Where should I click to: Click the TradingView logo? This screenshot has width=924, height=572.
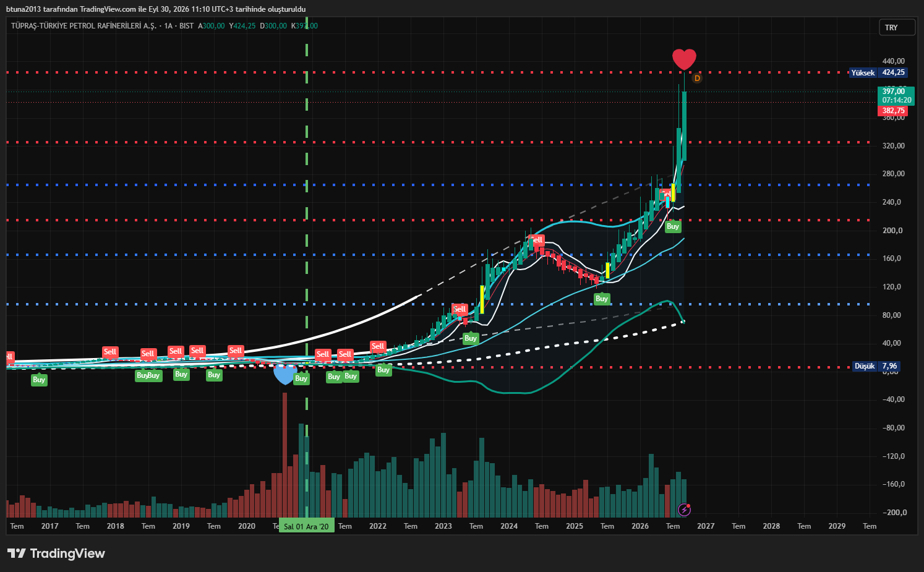click(x=56, y=553)
